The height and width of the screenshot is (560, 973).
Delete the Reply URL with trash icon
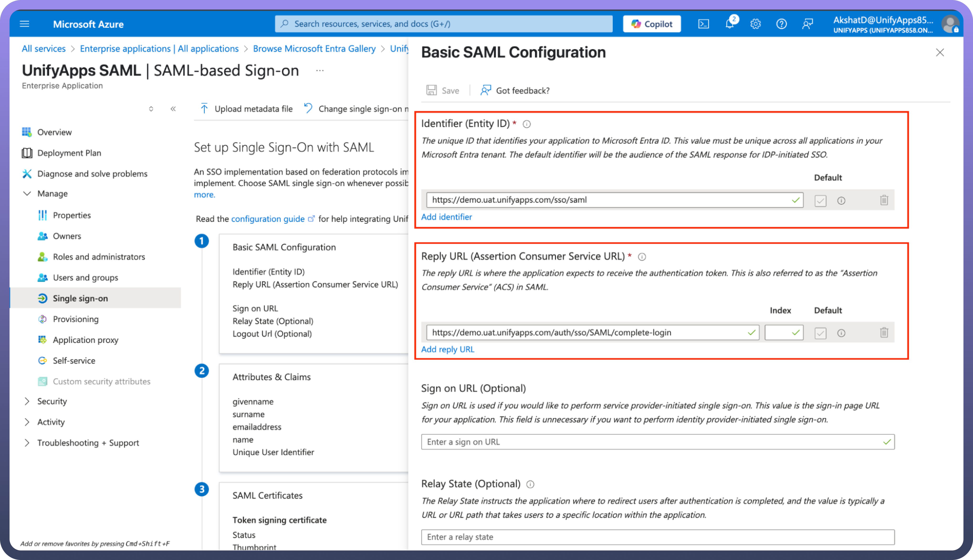pyautogui.click(x=884, y=332)
